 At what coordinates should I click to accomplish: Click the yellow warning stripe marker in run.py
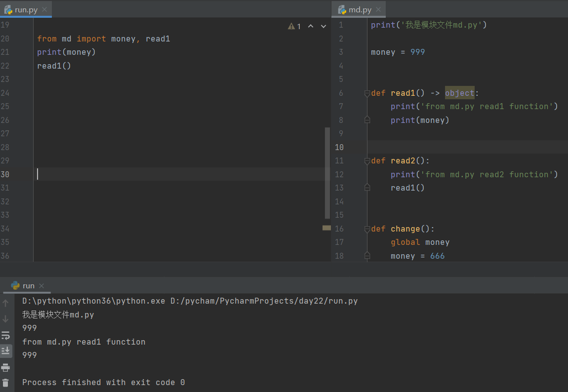pyautogui.click(x=327, y=228)
